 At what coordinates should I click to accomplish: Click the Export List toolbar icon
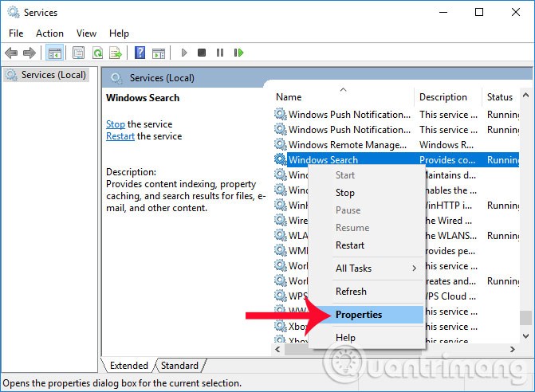point(114,53)
